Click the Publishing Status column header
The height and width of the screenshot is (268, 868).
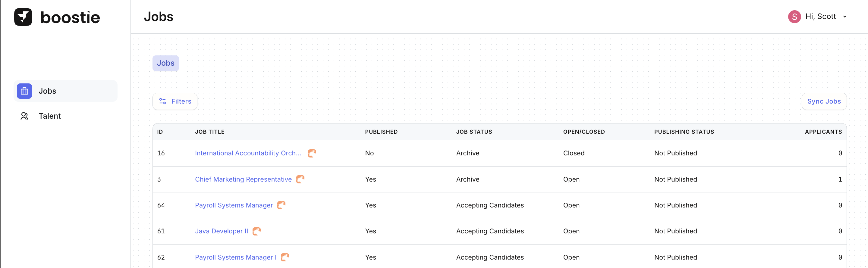tap(684, 132)
